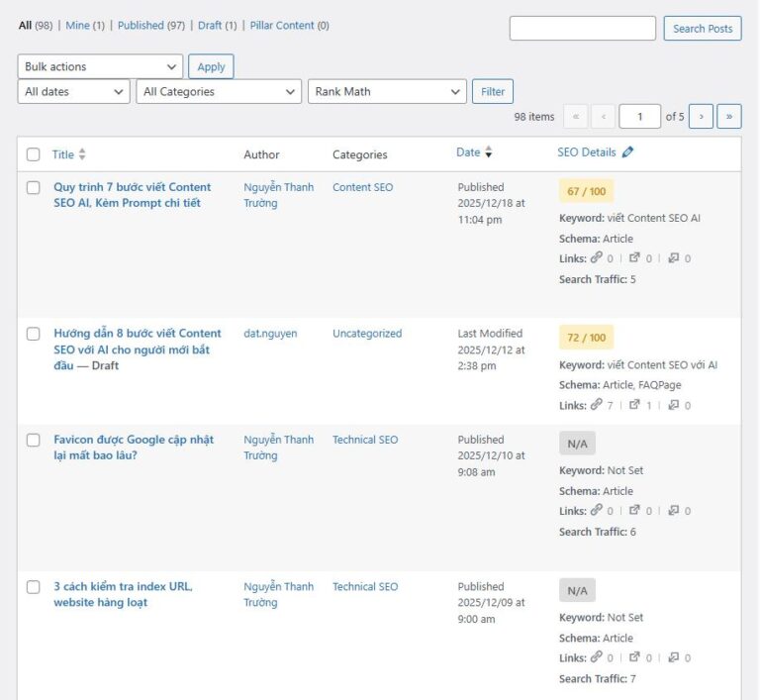Click external links icon in the Draft post row

[x=635, y=405]
